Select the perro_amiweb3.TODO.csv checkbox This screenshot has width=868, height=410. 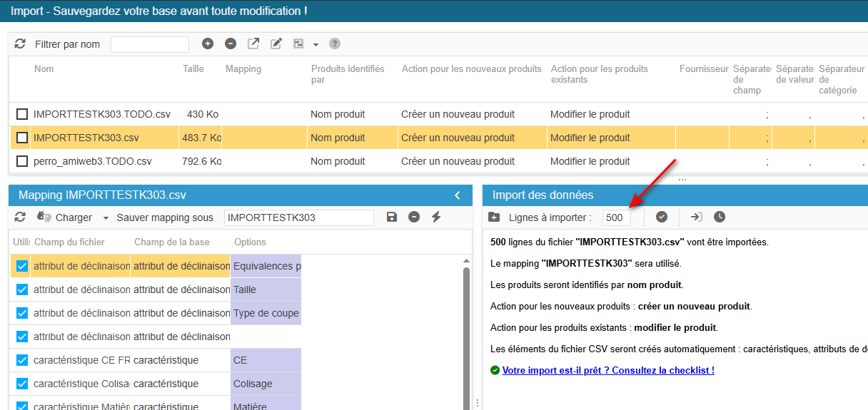pyautogui.click(x=22, y=161)
